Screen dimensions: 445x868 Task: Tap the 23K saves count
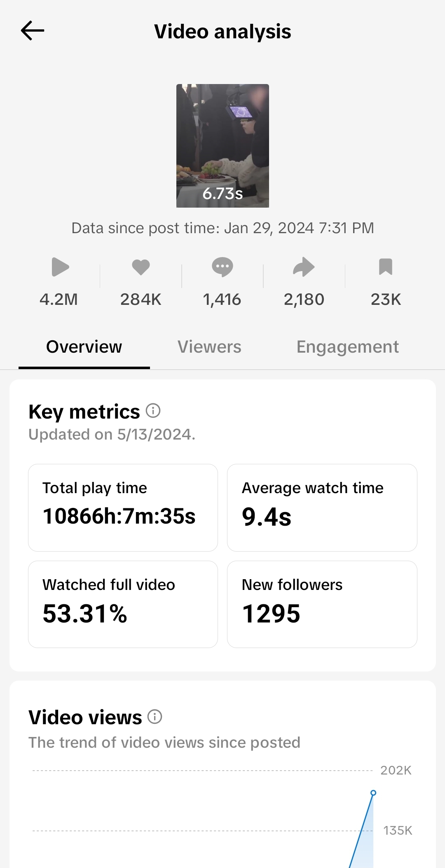(386, 299)
